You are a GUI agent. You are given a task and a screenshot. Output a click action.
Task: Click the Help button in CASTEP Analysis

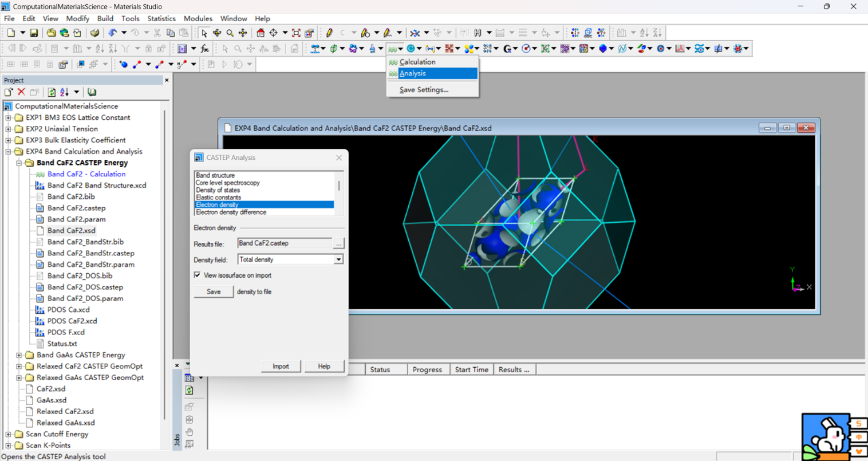(324, 367)
